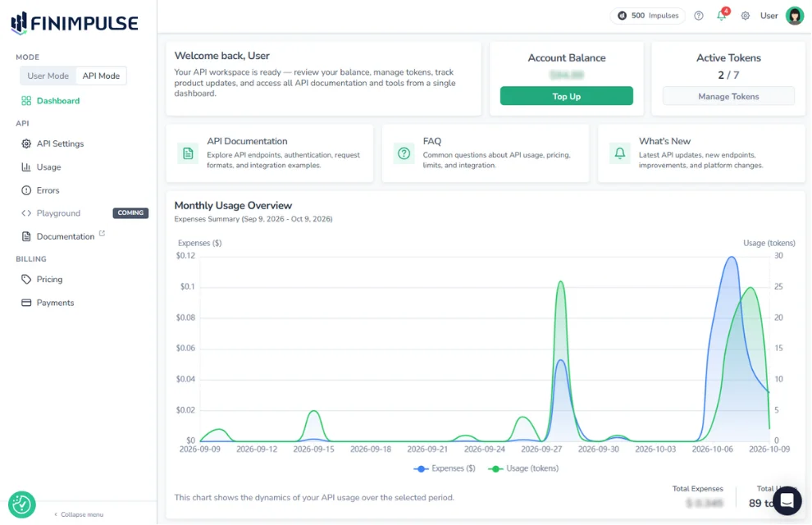The height and width of the screenshot is (525, 812).
Task: Click the 'Welcome back, User' heading
Action: 221,56
